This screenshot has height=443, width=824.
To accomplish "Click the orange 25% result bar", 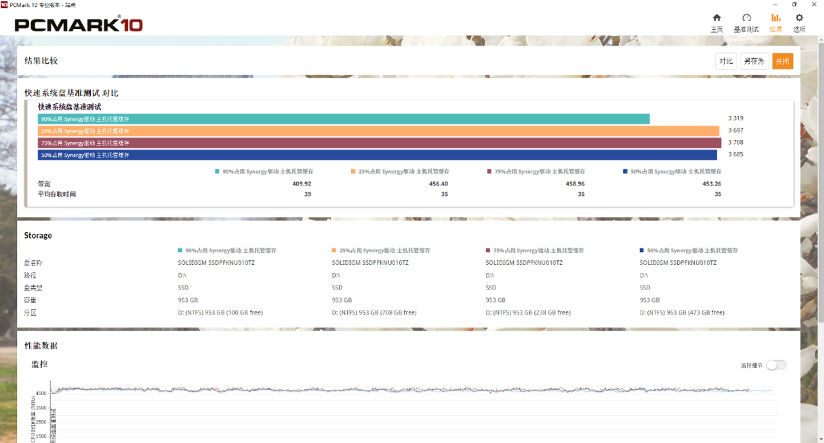I will [x=378, y=130].
